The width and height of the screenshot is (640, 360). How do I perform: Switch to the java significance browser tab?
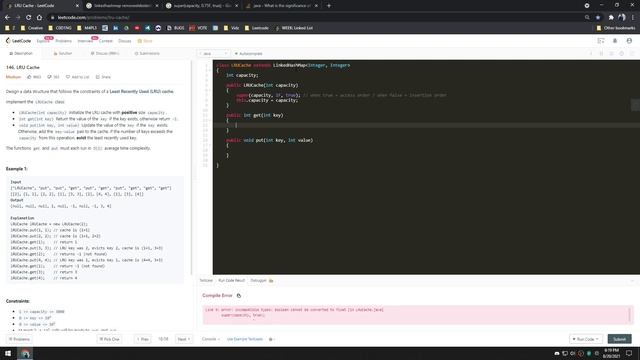[282, 6]
